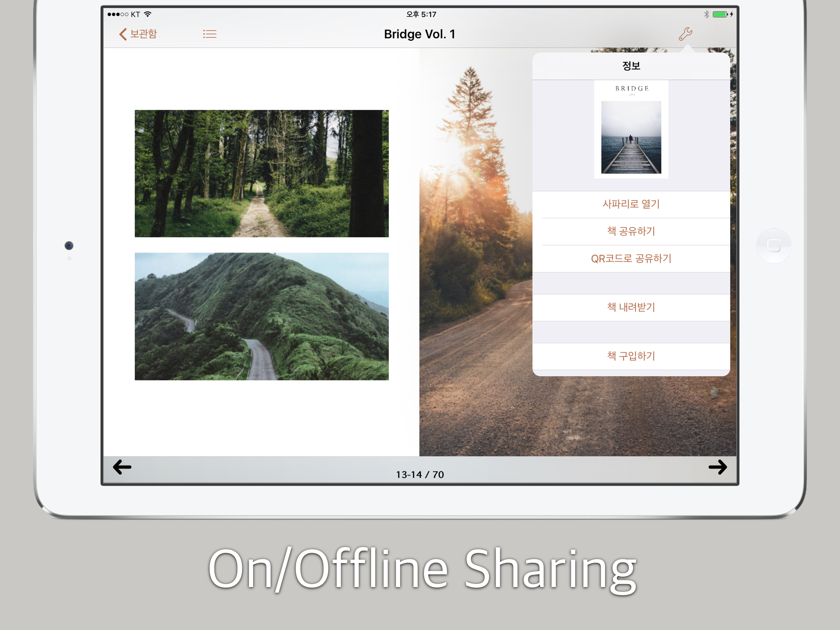
Task: Select 사파리로 열기 in the info popover
Action: coord(631,205)
